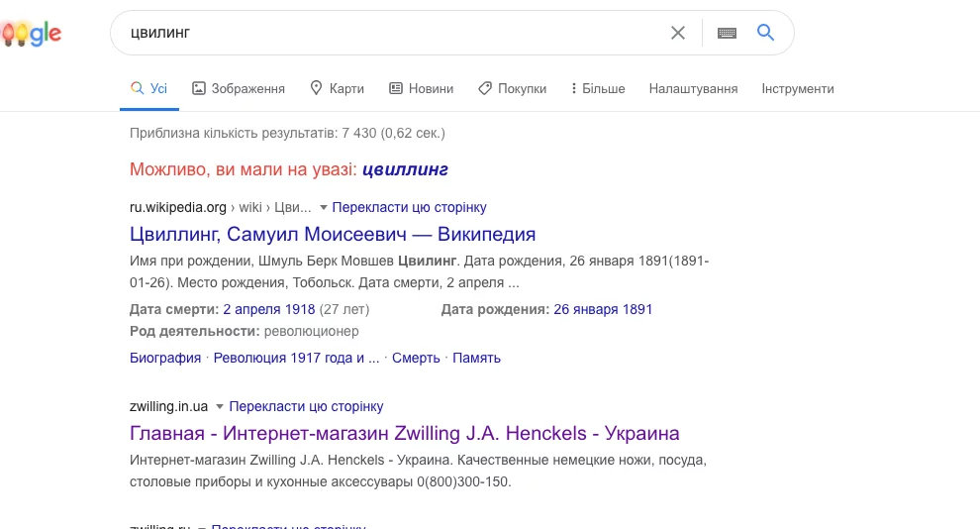Click the result count text 7 430
This screenshot has width=980, height=529.
pyautogui.click(x=358, y=133)
